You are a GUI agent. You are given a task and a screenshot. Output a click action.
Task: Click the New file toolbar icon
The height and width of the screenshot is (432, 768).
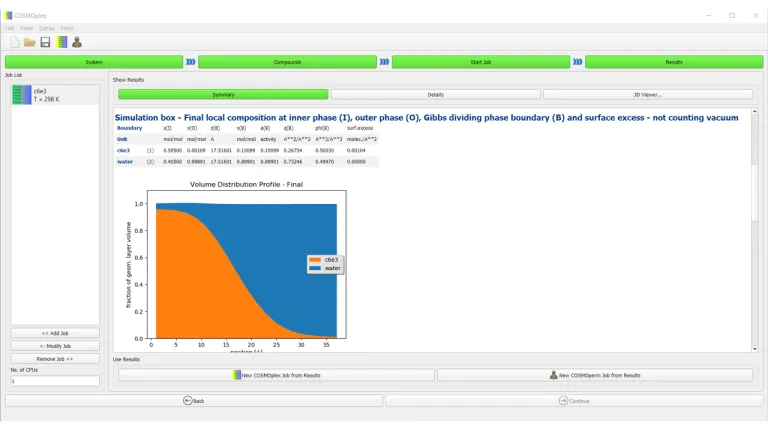pyautogui.click(x=15, y=43)
